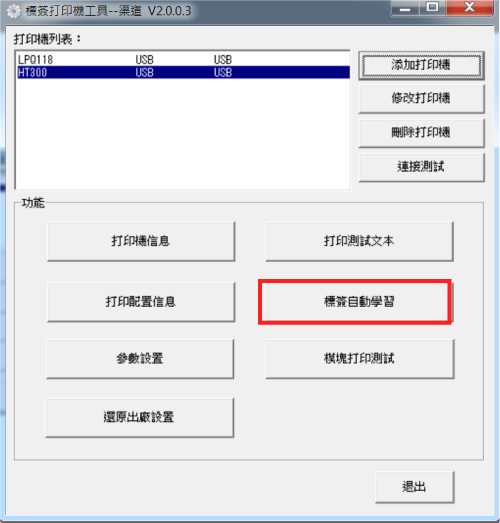Click the 添加打印機 button
The width and height of the screenshot is (500, 523).
pyautogui.click(x=421, y=65)
